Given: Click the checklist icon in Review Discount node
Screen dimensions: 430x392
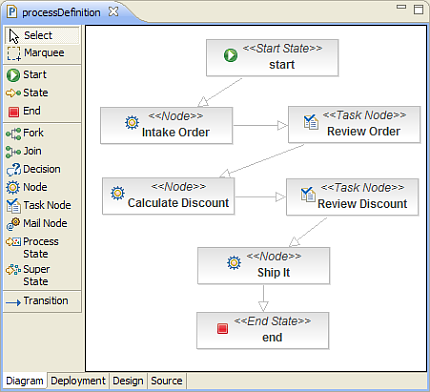Looking at the screenshot, I should 308,194.
